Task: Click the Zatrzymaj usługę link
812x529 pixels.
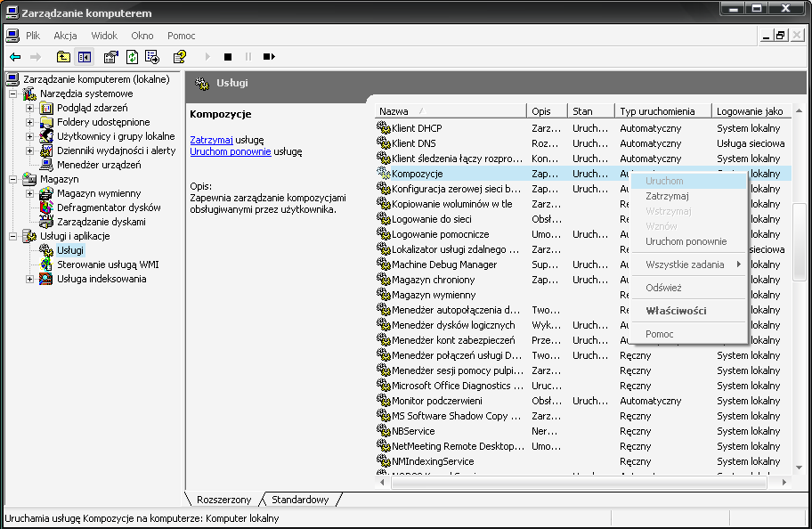Action: tap(211, 140)
